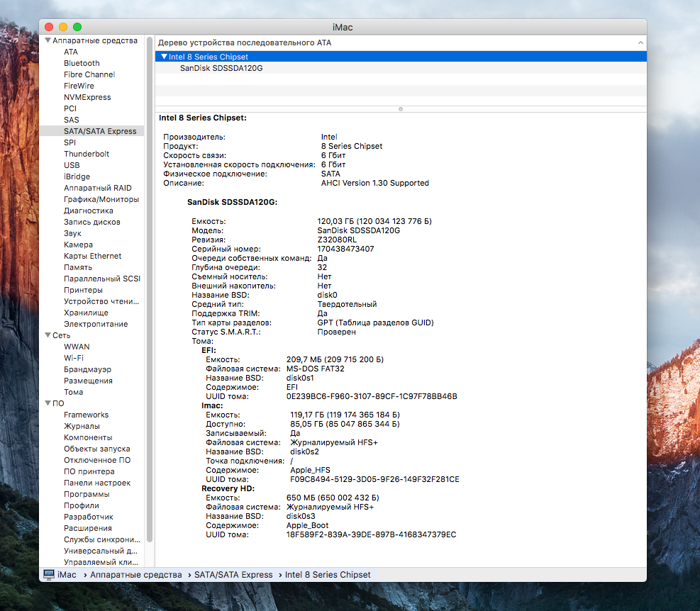The height and width of the screenshot is (611, 700).
Task: Select Отключенное ПО item
Action: 97,460
